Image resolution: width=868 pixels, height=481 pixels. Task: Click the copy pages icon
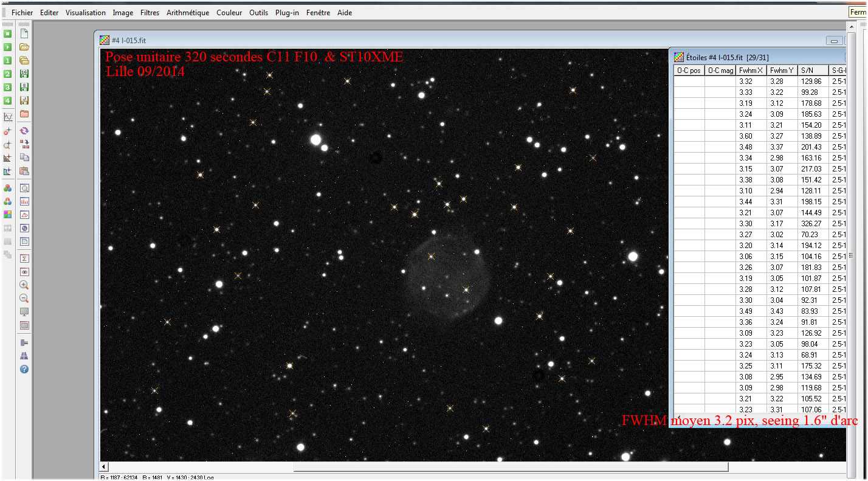(x=24, y=157)
